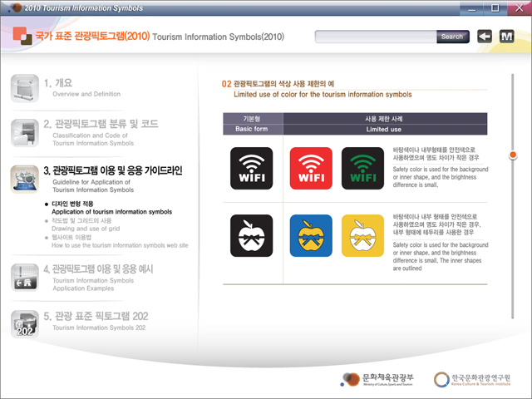Click inside the search text field
532x399 pixels.
click(376, 37)
